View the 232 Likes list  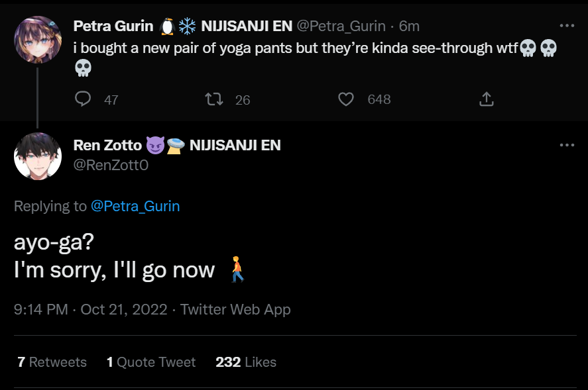coord(246,362)
